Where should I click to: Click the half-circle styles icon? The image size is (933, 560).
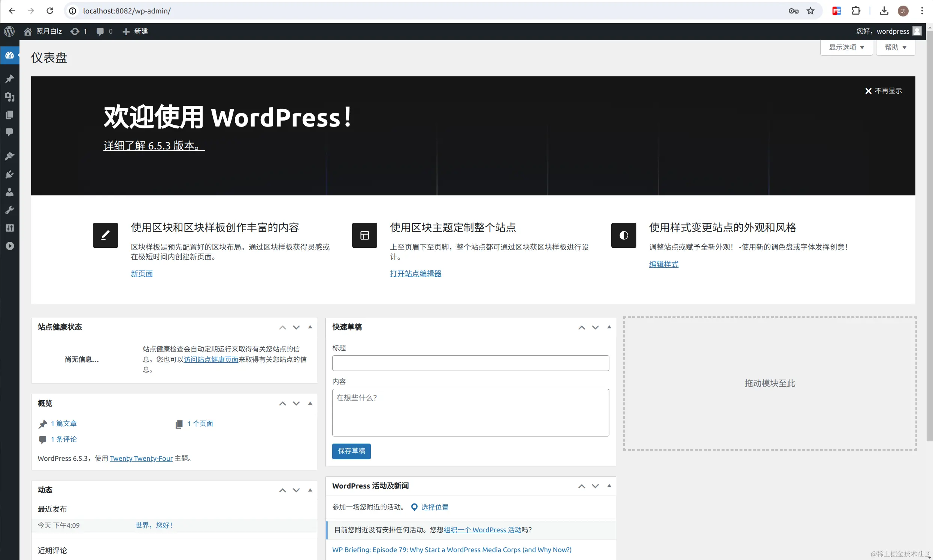tap(623, 235)
